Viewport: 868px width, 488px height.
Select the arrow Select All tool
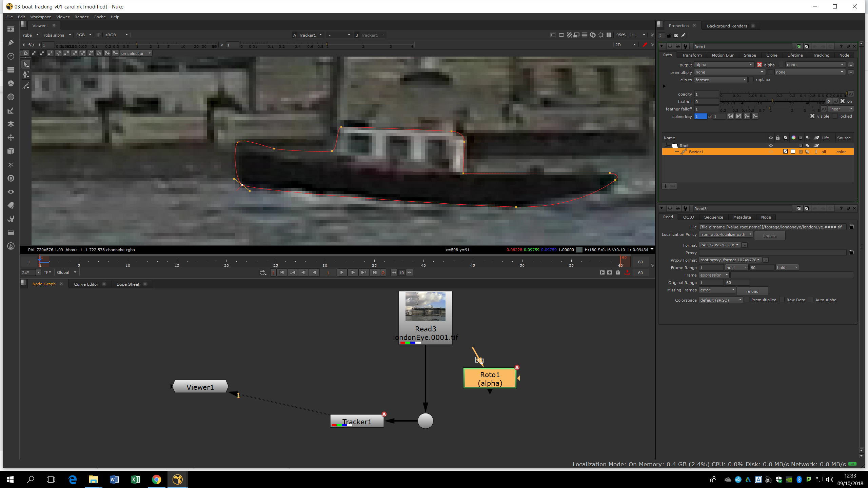pyautogui.click(x=26, y=64)
